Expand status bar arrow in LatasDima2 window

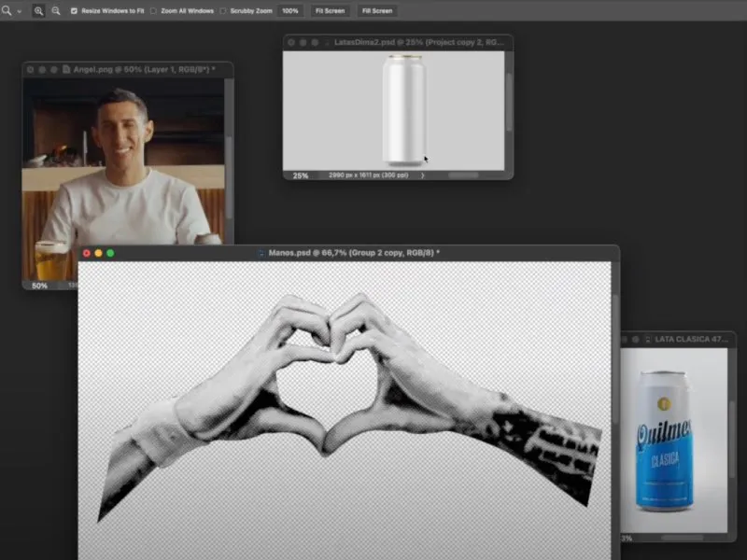pyautogui.click(x=423, y=175)
